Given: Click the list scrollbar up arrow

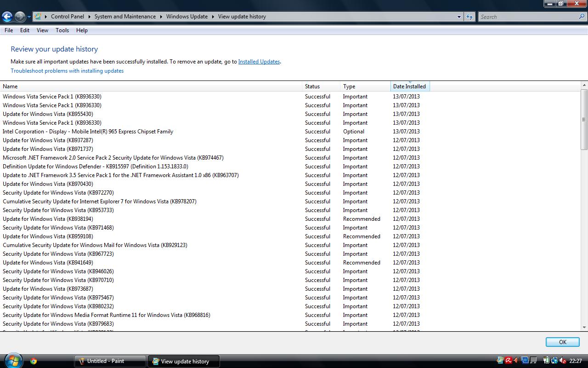Looking at the screenshot, I should point(584,86).
